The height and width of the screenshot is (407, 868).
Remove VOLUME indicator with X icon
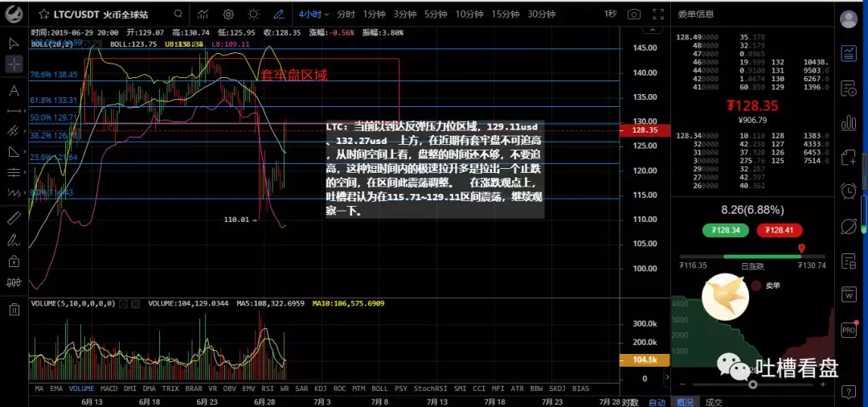136,303
